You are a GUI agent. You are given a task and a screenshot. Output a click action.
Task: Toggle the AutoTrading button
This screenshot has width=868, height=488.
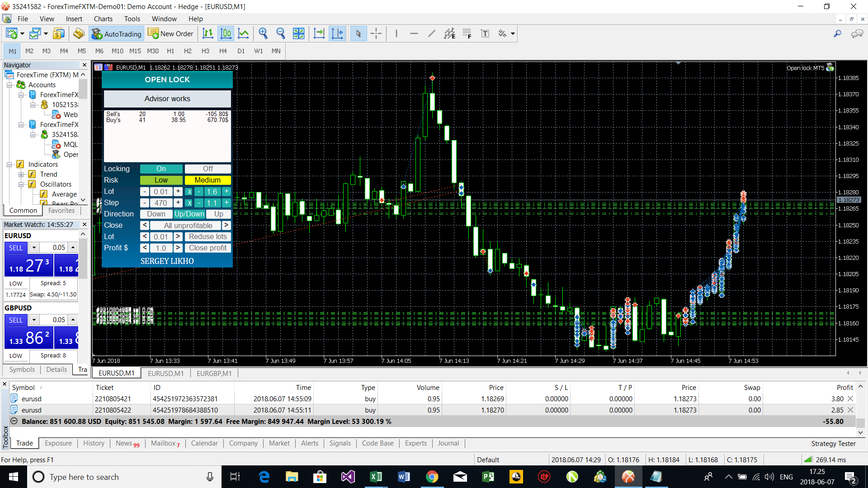[117, 34]
